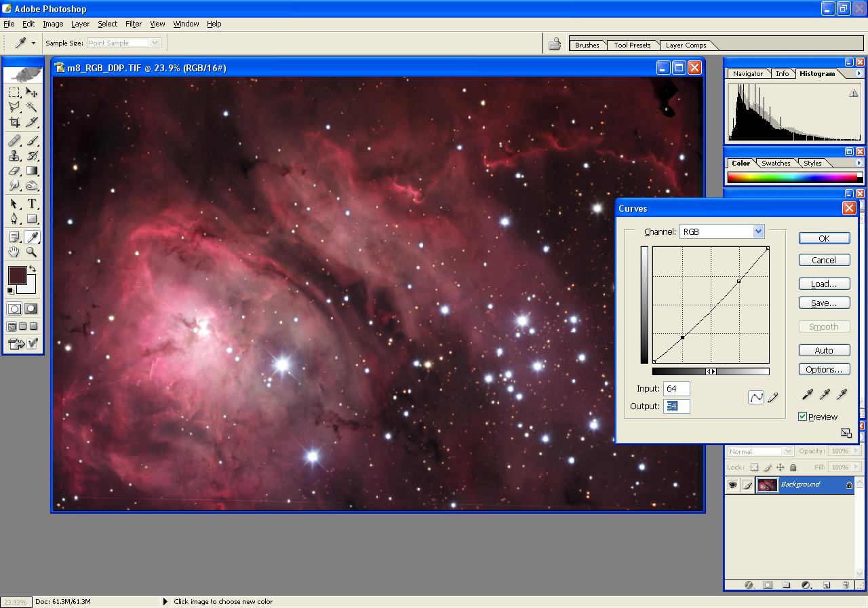Select the Crop tool
The width and height of the screenshot is (868, 608).
click(14, 122)
